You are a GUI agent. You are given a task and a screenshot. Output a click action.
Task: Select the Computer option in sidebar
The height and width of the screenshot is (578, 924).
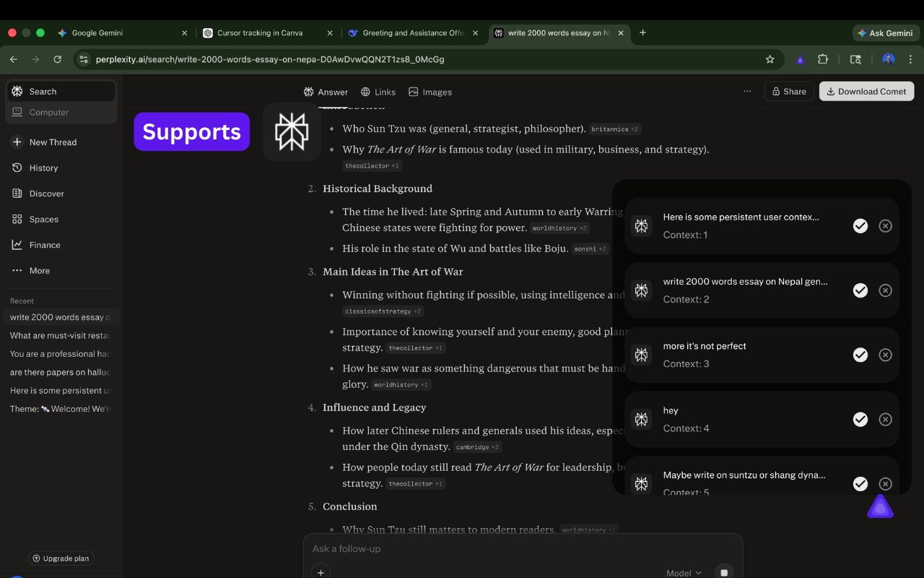click(x=61, y=113)
